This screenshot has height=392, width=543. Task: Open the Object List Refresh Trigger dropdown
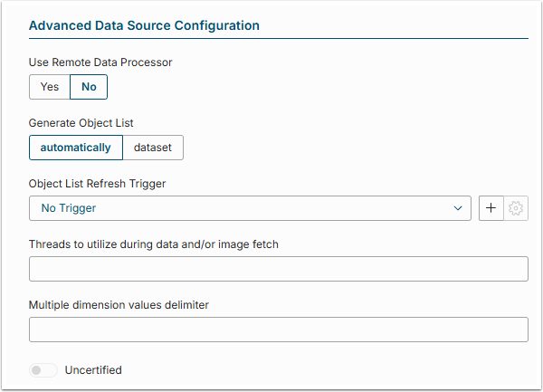click(250, 208)
